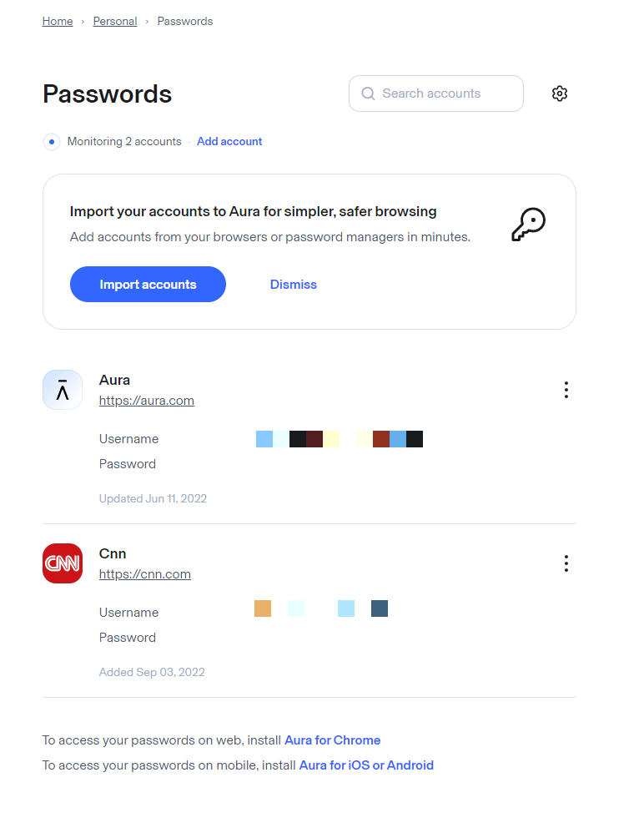Open the https://aura.com link

click(x=147, y=400)
